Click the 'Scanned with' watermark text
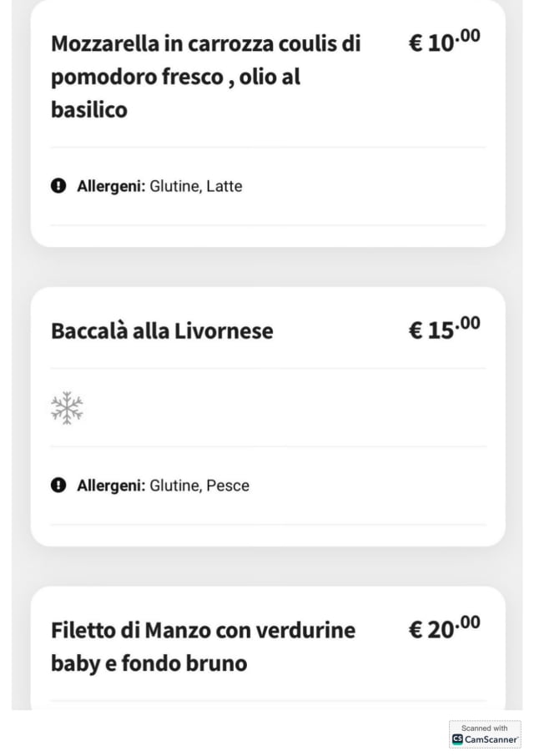534x756 pixels. point(485,728)
